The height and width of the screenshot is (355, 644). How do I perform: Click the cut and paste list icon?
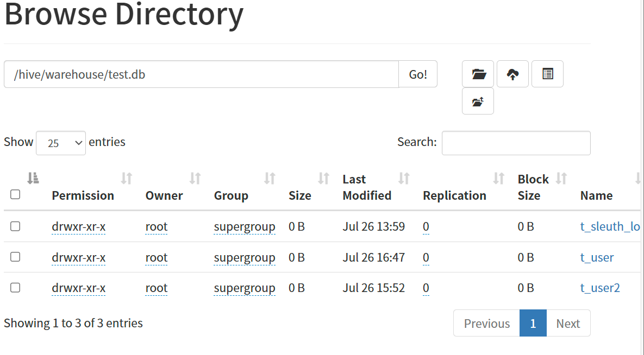pyautogui.click(x=547, y=74)
